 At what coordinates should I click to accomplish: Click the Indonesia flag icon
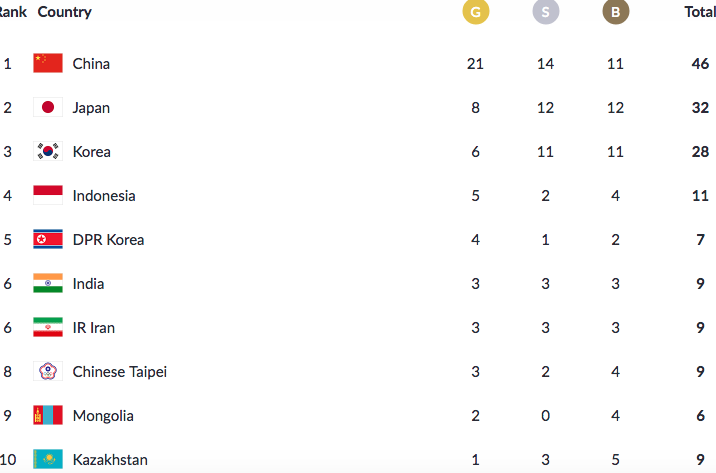pyautogui.click(x=48, y=195)
